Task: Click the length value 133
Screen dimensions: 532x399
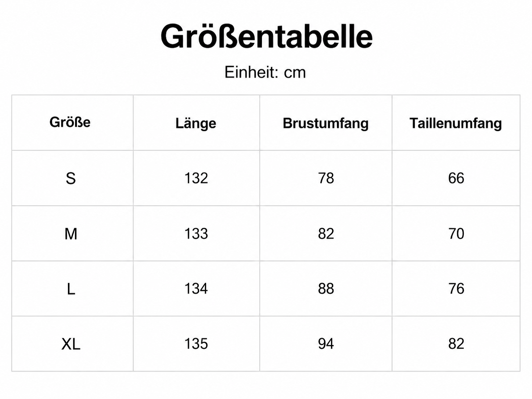Action: (196, 234)
